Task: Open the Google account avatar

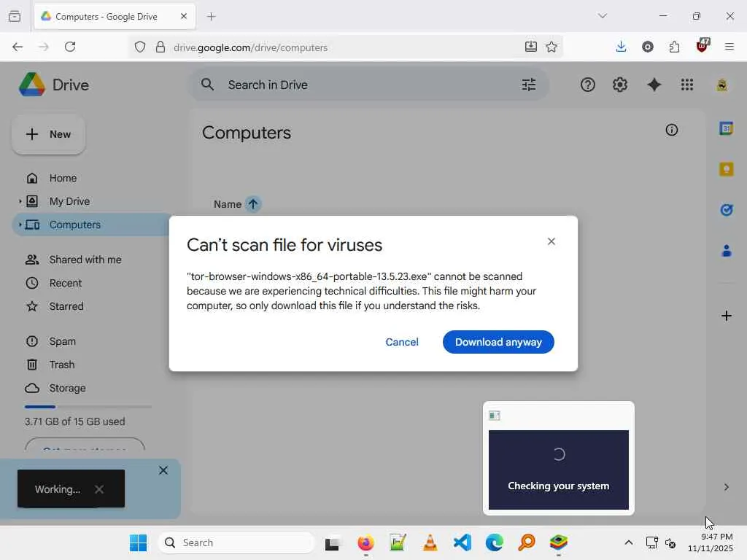Action: click(722, 85)
